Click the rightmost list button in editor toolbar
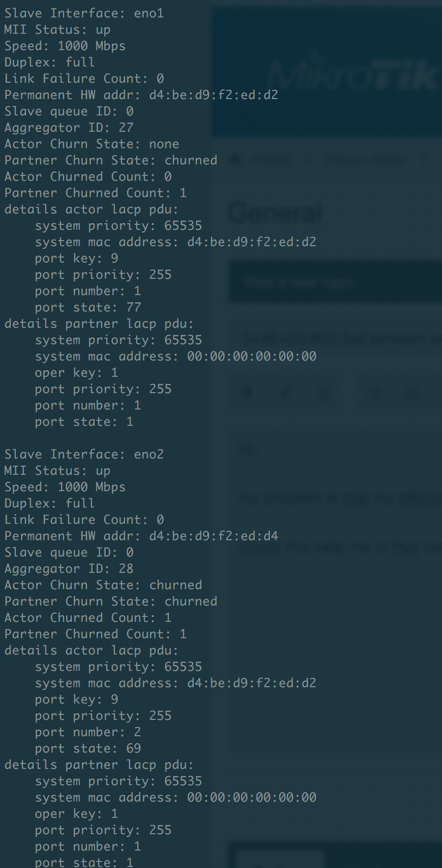This screenshot has height=868, width=442. click(412, 393)
